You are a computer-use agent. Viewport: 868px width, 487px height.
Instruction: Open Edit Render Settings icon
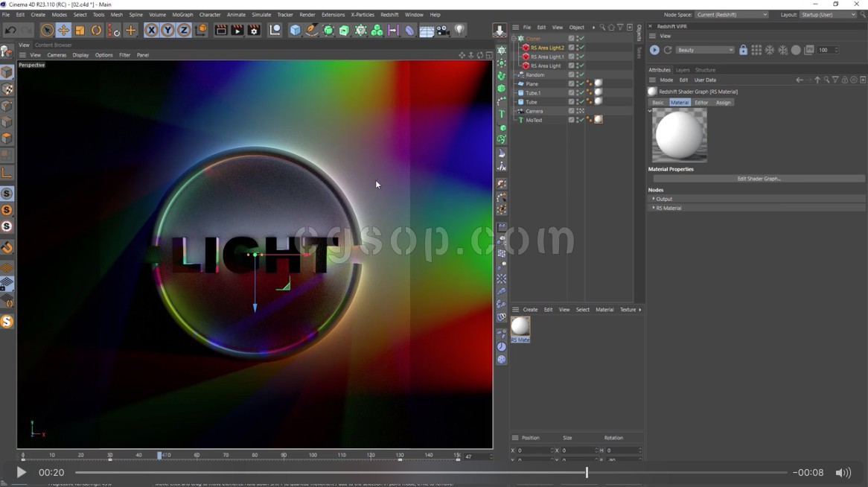(254, 31)
